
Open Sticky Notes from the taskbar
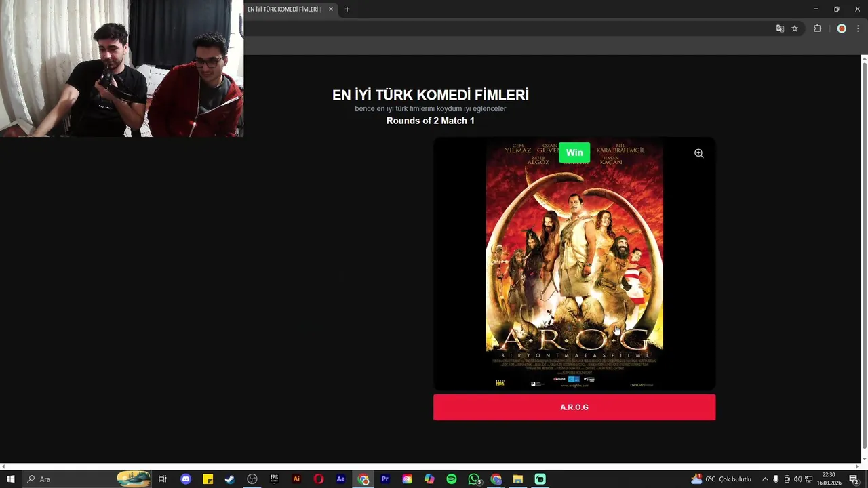coord(208,479)
